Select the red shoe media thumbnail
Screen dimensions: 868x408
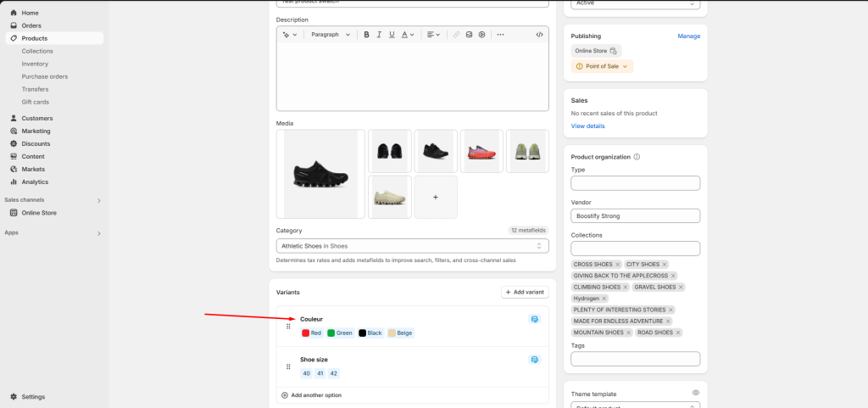[x=481, y=151]
